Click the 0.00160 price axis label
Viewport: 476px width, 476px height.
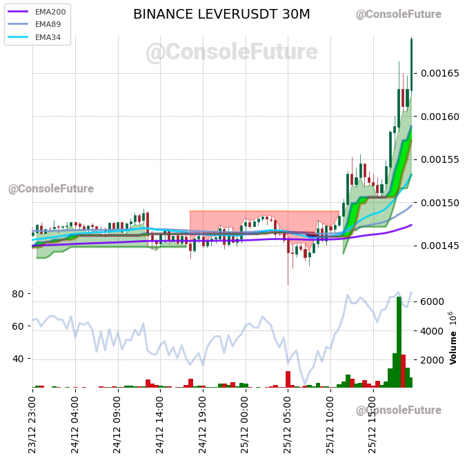440,117
